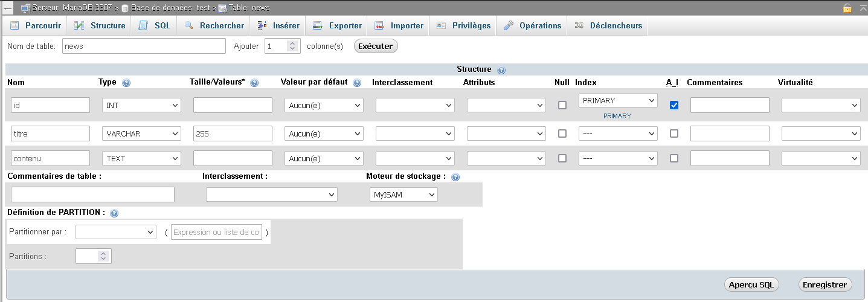This screenshot has height=302, width=868.
Task: Click the Nom de table input field
Action: (x=144, y=46)
